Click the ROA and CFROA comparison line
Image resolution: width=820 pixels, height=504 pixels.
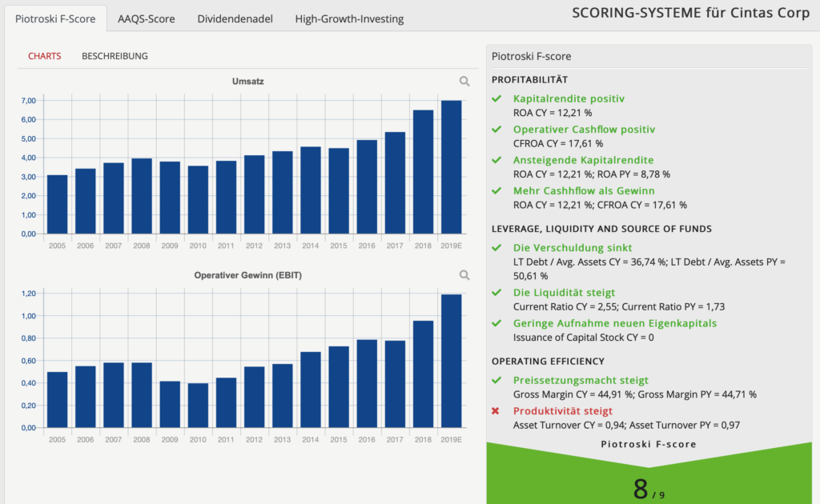point(600,206)
